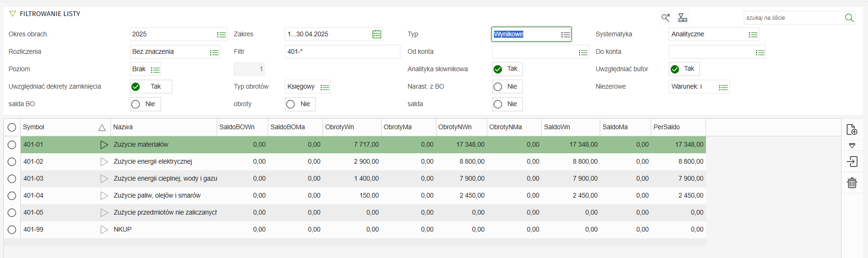868x258 pixels.
Task: Collapse the FILTROWANIE LISTY section
Action: click(x=13, y=14)
